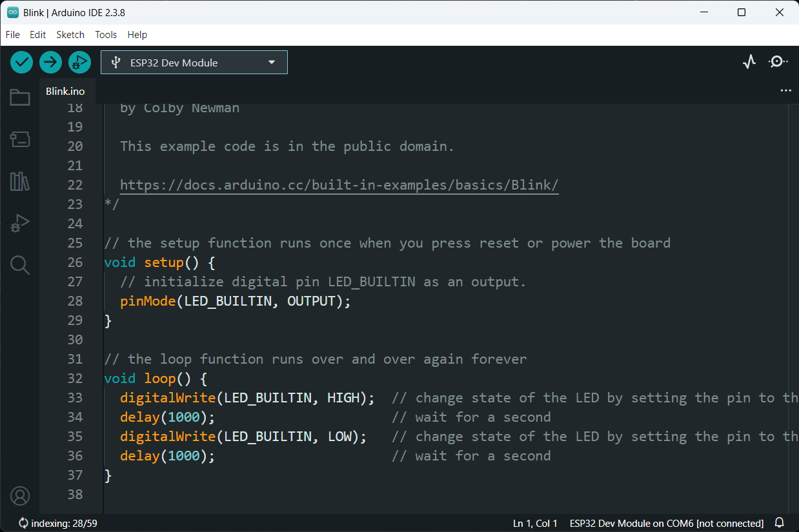Screen dimensions: 799x532
Task: Click the account profile icon
Action: (x=20, y=496)
